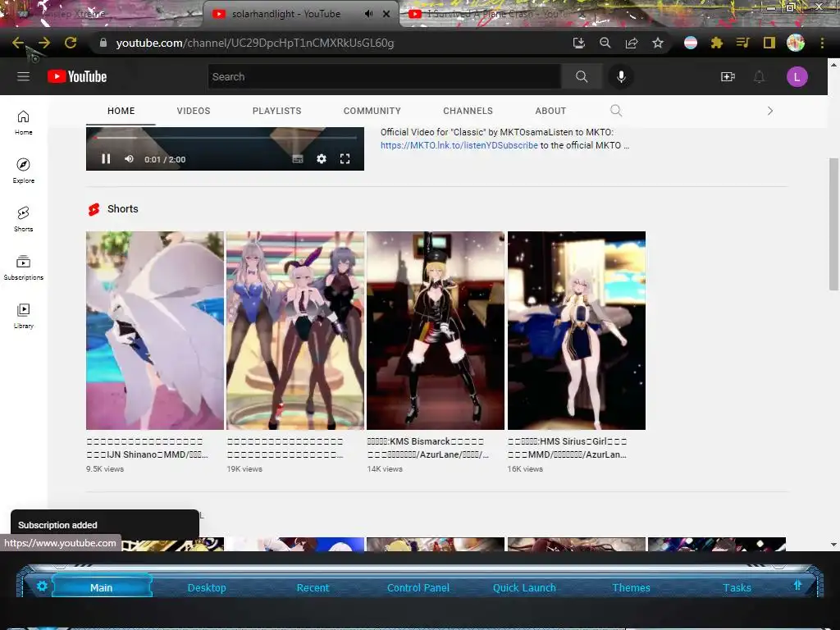Click the magnifier search button
The height and width of the screenshot is (630, 840).
(582, 76)
